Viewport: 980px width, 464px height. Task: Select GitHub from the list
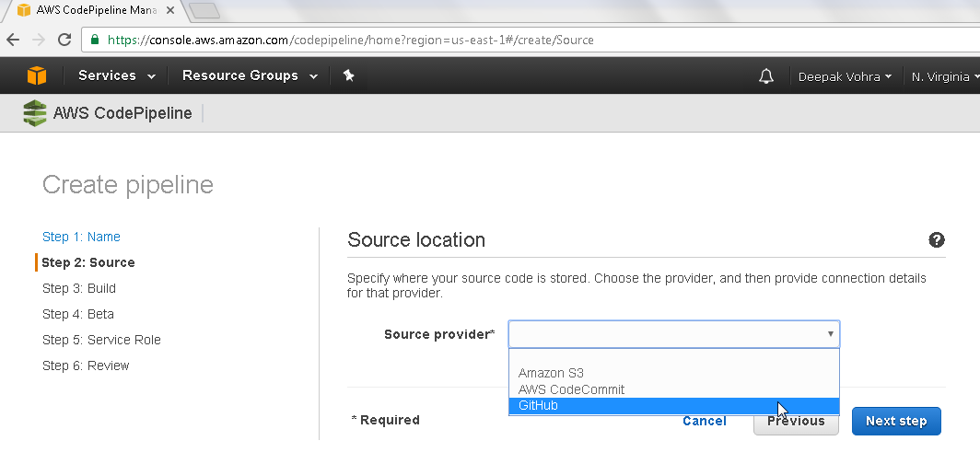click(x=674, y=406)
